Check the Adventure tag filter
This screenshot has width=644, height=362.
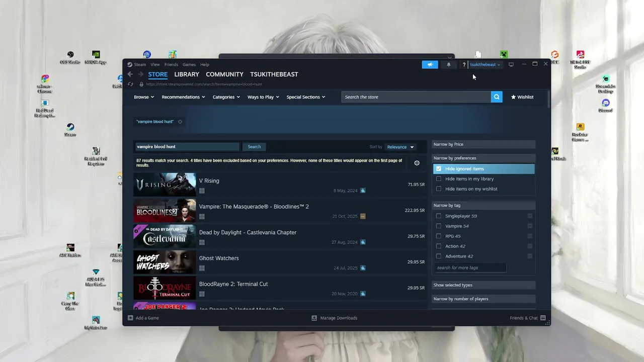pos(439,256)
